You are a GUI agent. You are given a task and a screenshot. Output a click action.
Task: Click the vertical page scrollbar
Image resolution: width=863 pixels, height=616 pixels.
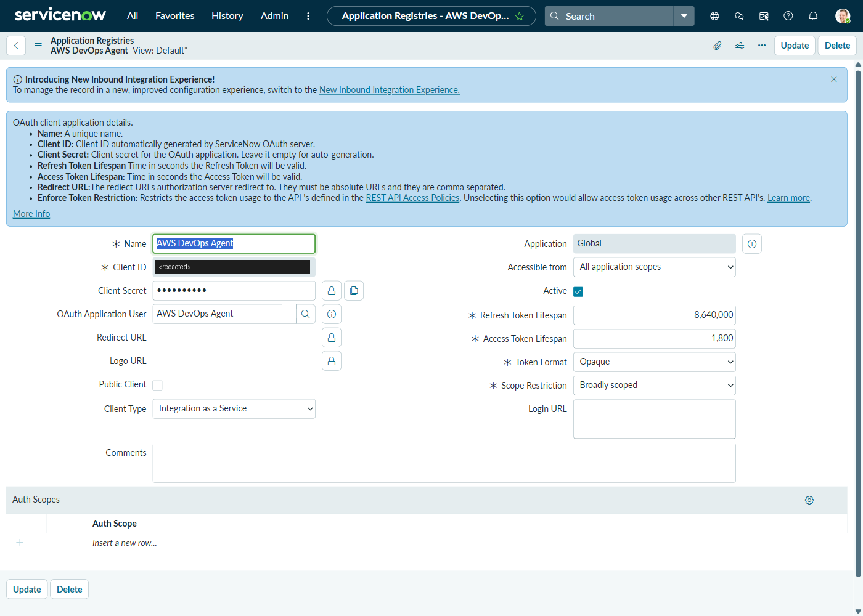click(858, 325)
